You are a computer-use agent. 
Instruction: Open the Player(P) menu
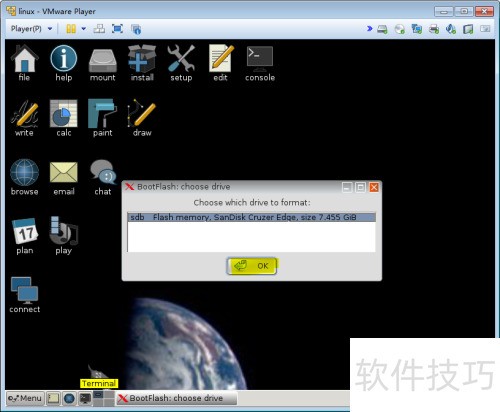[26, 29]
